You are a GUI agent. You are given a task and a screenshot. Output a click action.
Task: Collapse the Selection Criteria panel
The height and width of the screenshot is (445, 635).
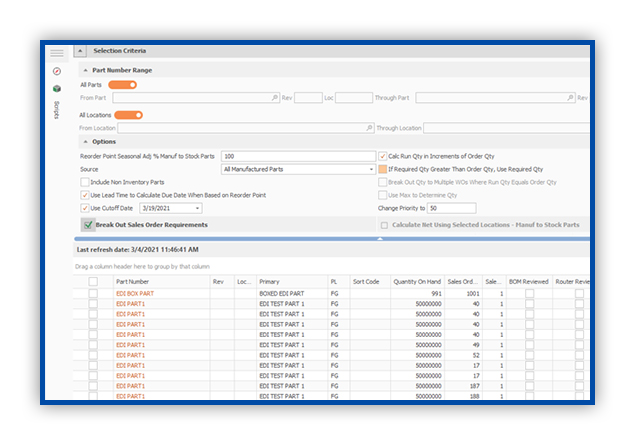pos(80,51)
